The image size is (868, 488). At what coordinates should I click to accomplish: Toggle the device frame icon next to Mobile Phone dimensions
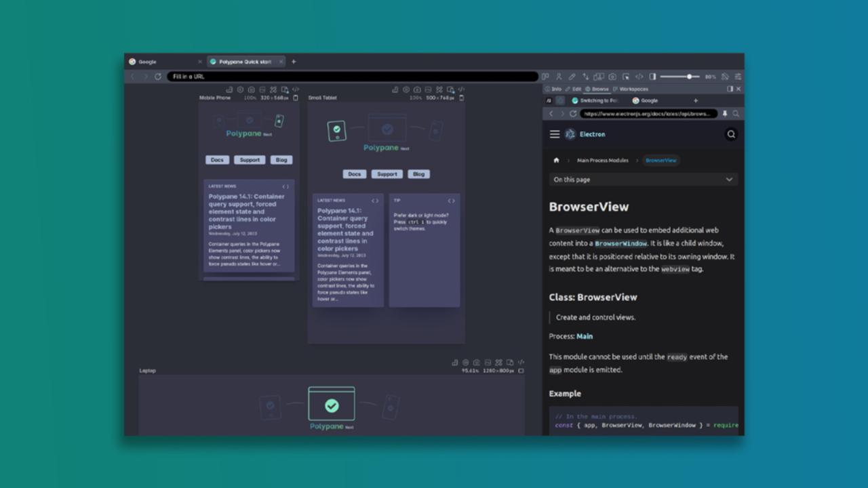294,98
